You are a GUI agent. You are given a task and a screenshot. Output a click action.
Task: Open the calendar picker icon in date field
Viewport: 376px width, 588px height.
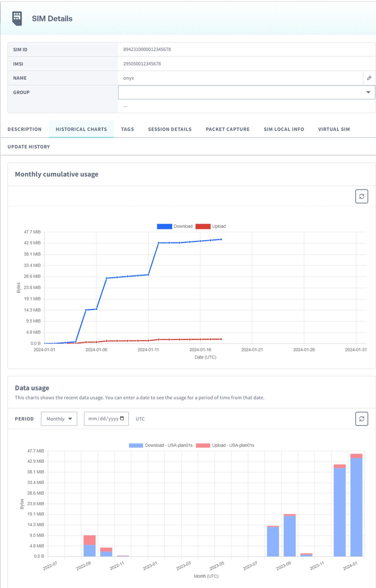click(x=122, y=419)
